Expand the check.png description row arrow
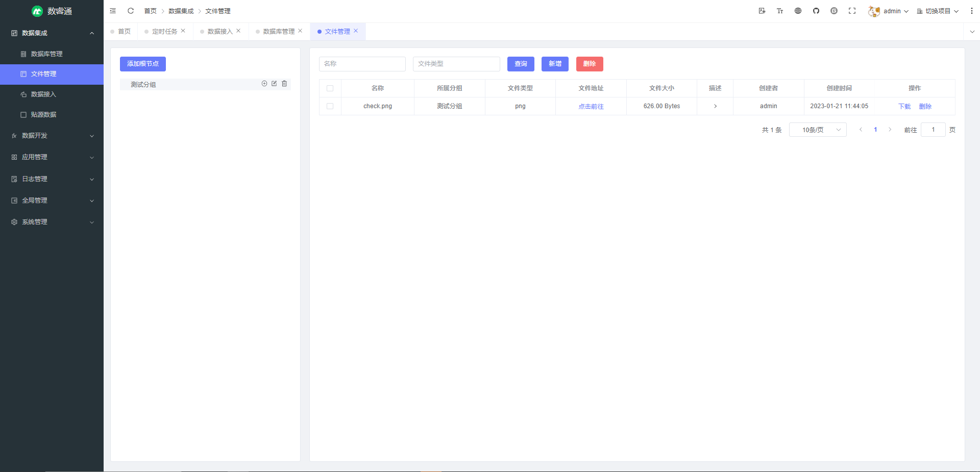Viewport: 980px width, 472px height. point(715,106)
